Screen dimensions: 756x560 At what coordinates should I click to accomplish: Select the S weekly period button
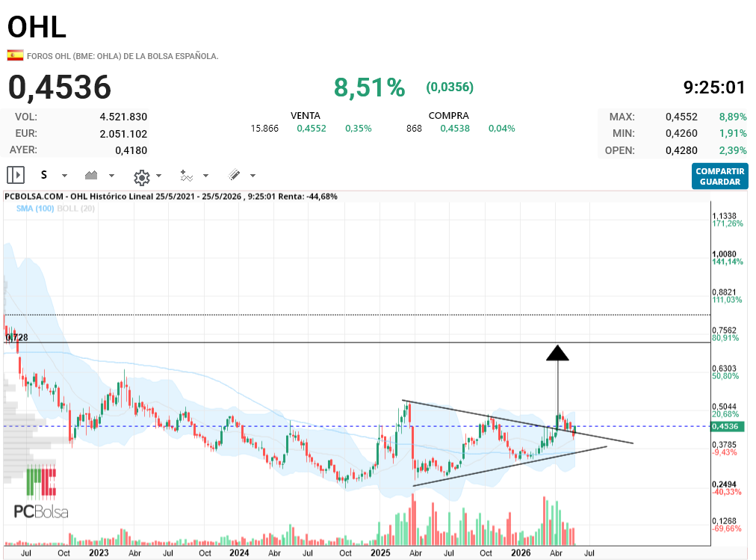(x=44, y=175)
